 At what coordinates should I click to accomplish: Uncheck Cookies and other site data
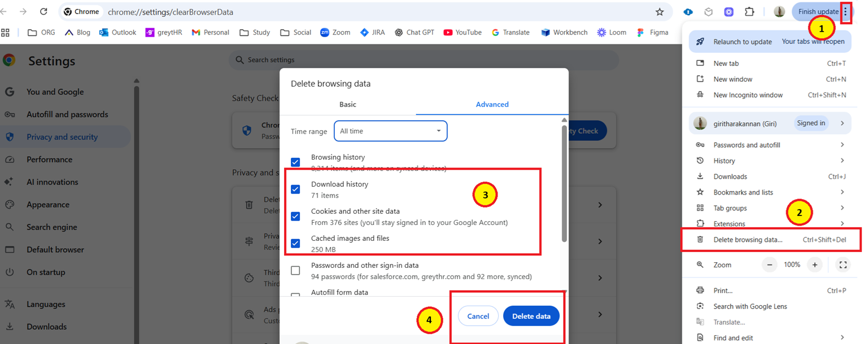pyautogui.click(x=295, y=217)
